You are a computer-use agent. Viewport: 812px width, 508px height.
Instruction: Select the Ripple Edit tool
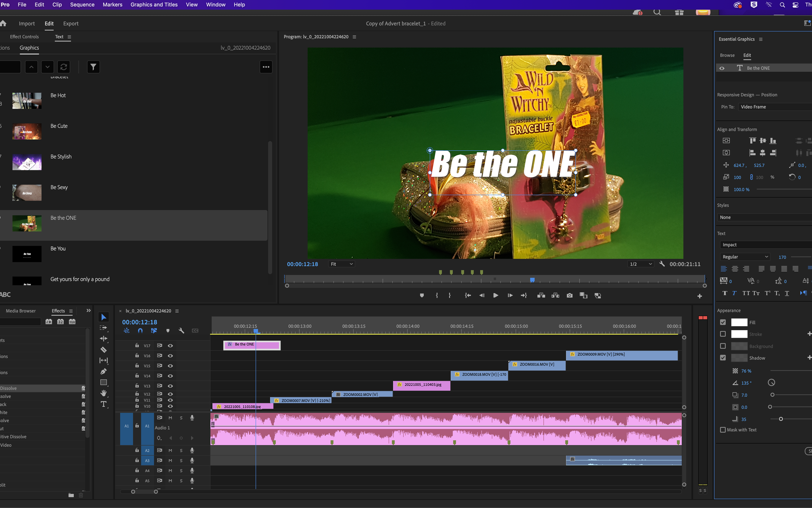(103, 338)
